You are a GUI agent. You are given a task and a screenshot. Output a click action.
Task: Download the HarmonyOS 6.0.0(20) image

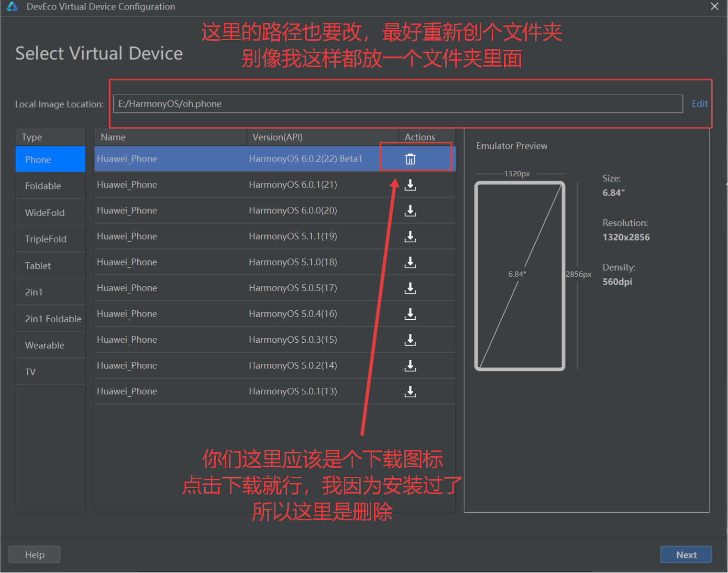click(x=410, y=211)
